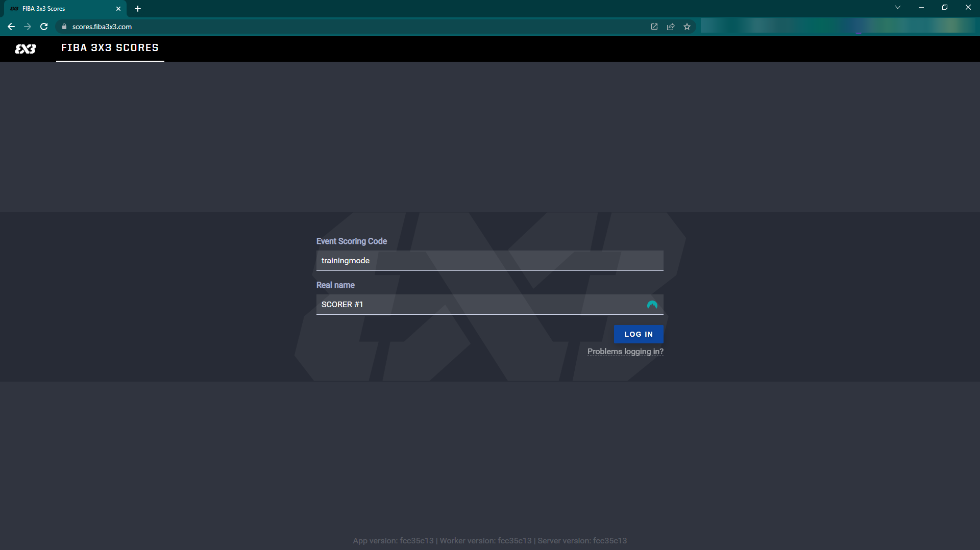Go back with the browser back arrow
This screenshot has height=550, width=980.
point(11,27)
